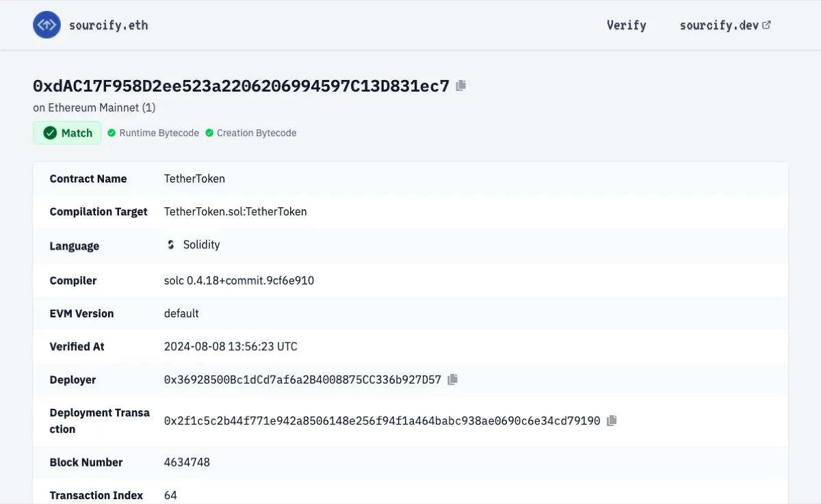
Task: Click the Creation Bytecode green check icon
Action: point(209,133)
